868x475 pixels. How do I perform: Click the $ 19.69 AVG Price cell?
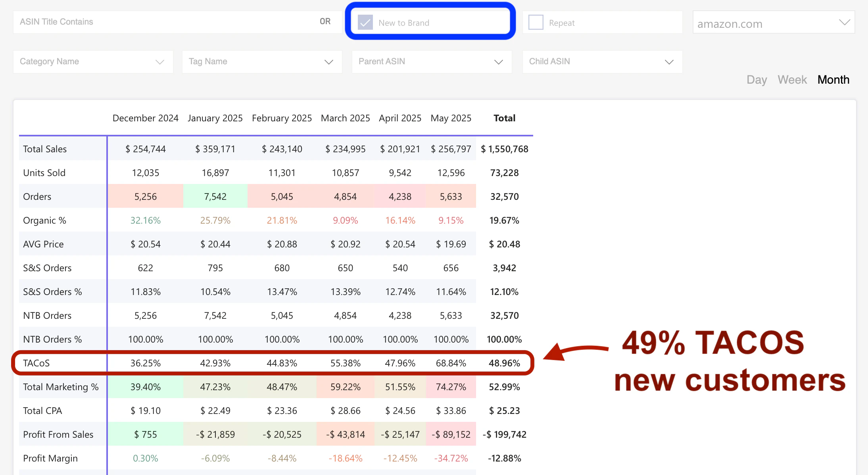(x=451, y=244)
